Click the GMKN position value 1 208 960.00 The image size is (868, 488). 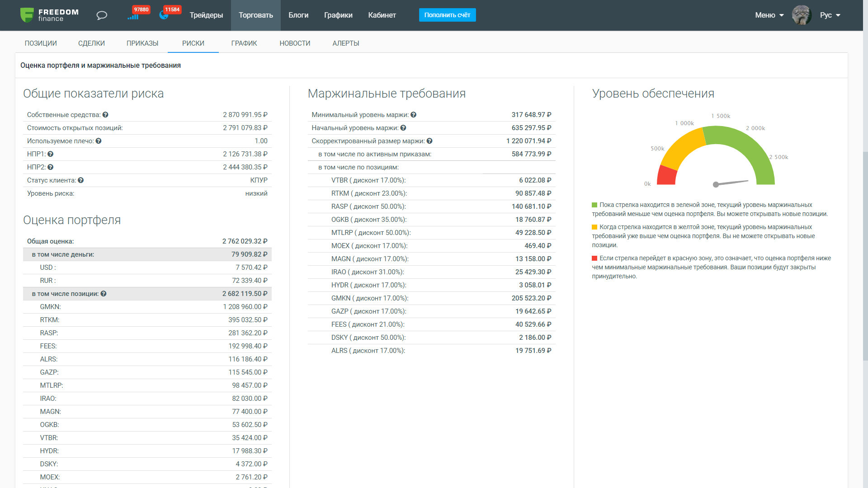(245, 307)
